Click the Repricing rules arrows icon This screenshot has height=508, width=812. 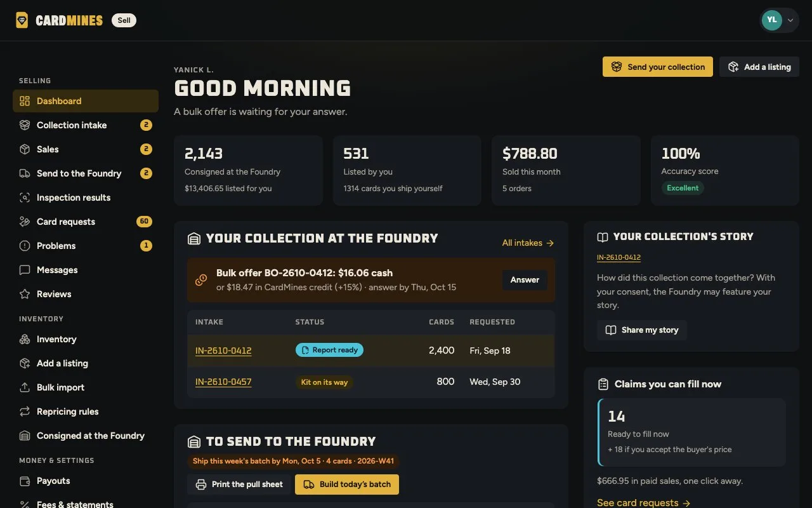click(25, 411)
